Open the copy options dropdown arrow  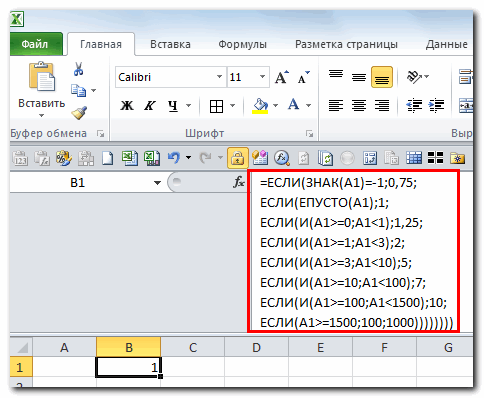coord(94,90)
